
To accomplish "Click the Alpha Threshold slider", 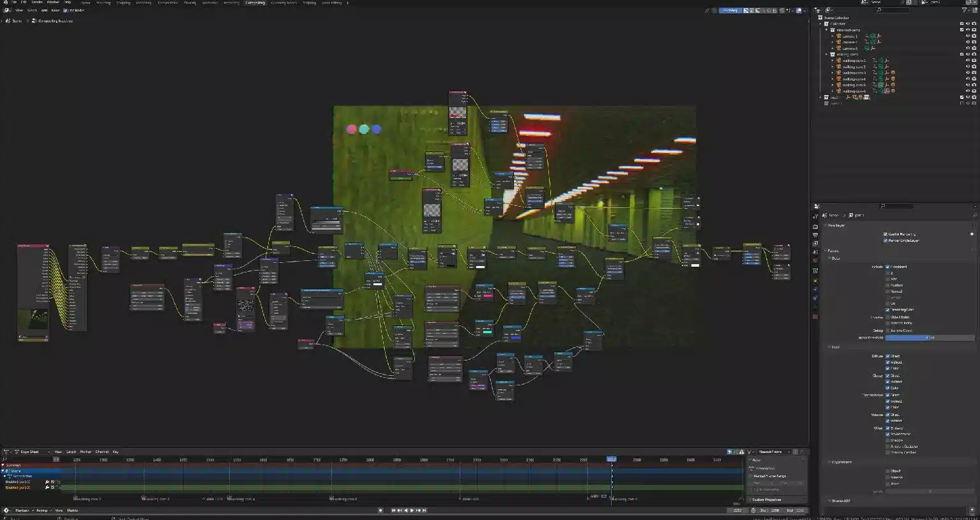I will tap(929, 338).
